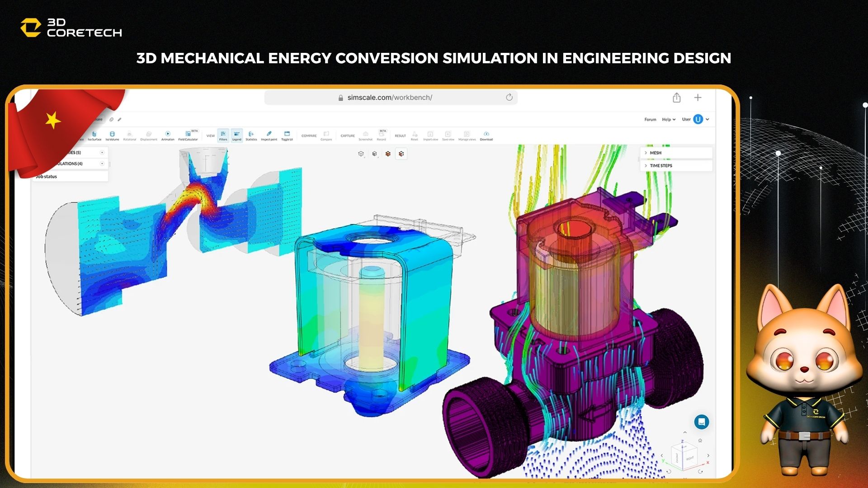The height and width of the screenshot is (488, 868).
Task: Download the simulation results
Action: tap(486, 136)
